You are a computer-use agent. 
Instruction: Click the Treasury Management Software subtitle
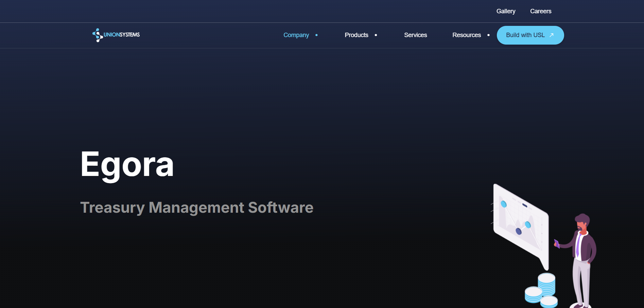click(197, 208)
